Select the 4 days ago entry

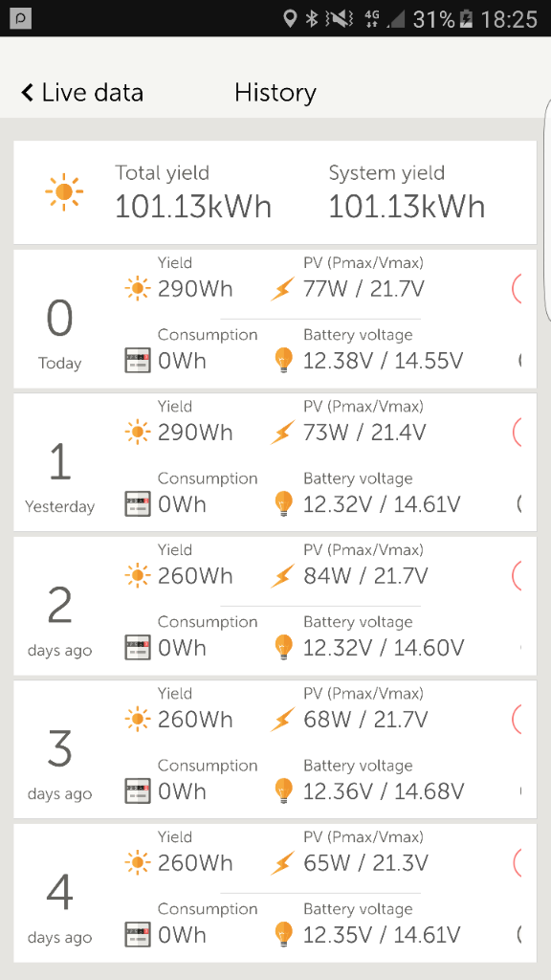tap(275, 893)
